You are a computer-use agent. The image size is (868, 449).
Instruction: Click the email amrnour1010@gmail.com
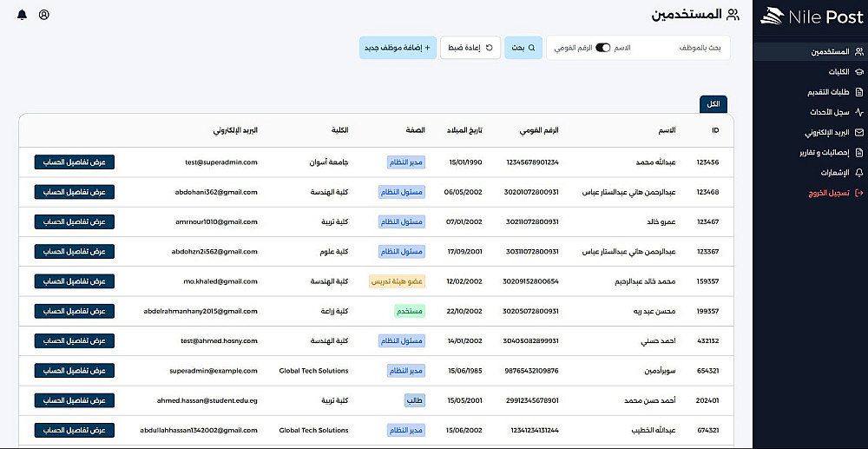coord(214,222)
